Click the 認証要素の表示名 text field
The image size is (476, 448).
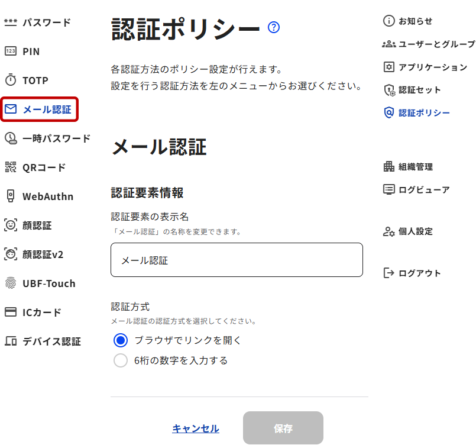point(237,260)
